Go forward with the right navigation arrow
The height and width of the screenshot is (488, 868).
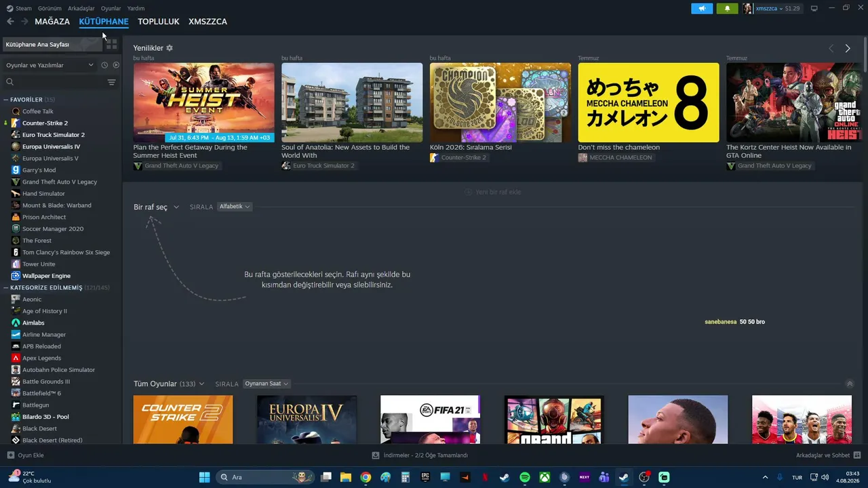(x=24, y=22)
